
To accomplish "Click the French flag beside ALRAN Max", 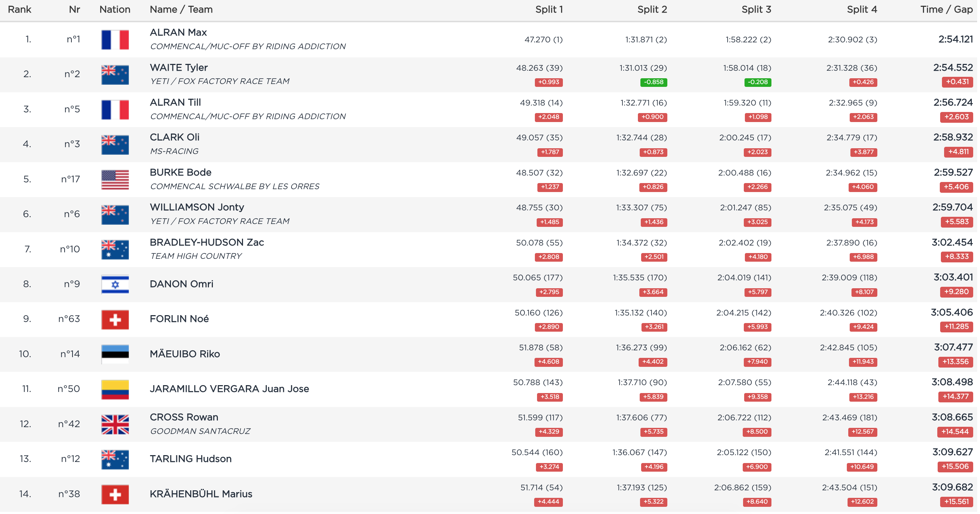I will [115, 39].
